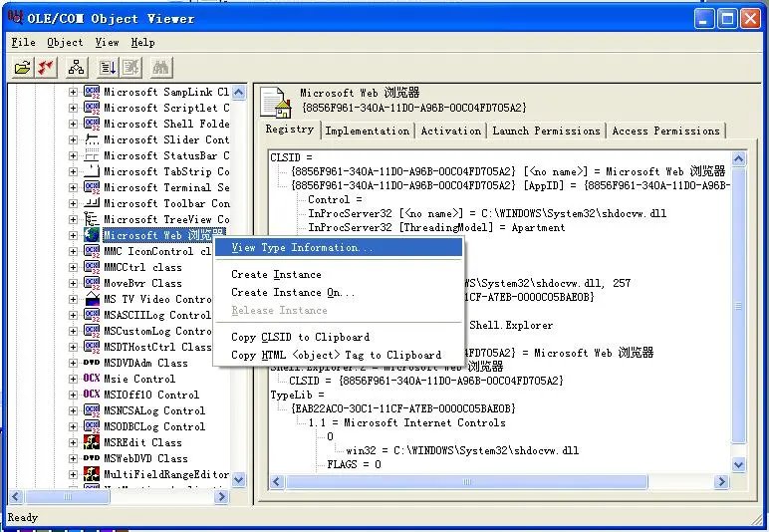Click the icon of Microsoft Toolbar row
The height and width of the screenshot is (532, 769).
point(92,203)
